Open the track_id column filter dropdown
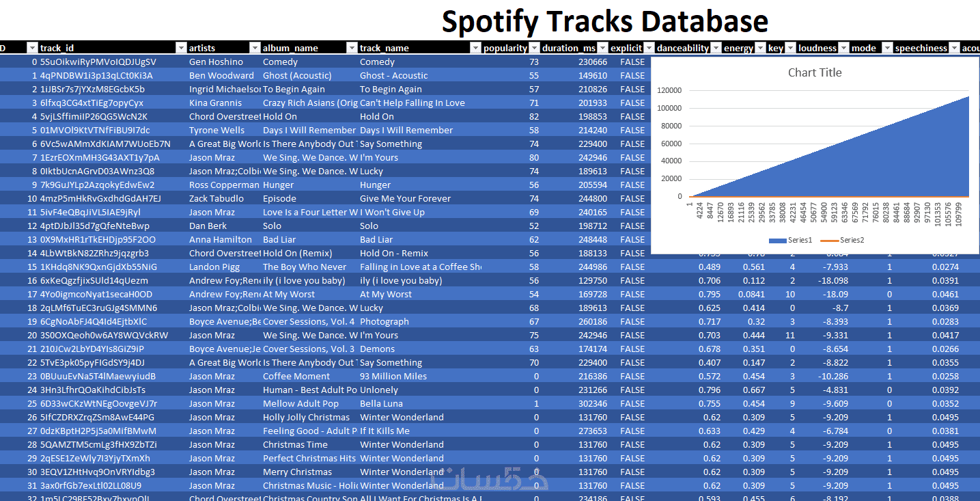This screenshot has height=501, width=980. pos(181,48)
